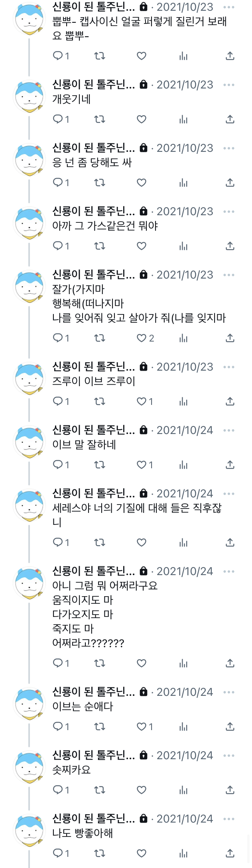Open the '이브는 순애다' tweet text
This screenshot has width=252, height=868.
[x=83, y=706]
